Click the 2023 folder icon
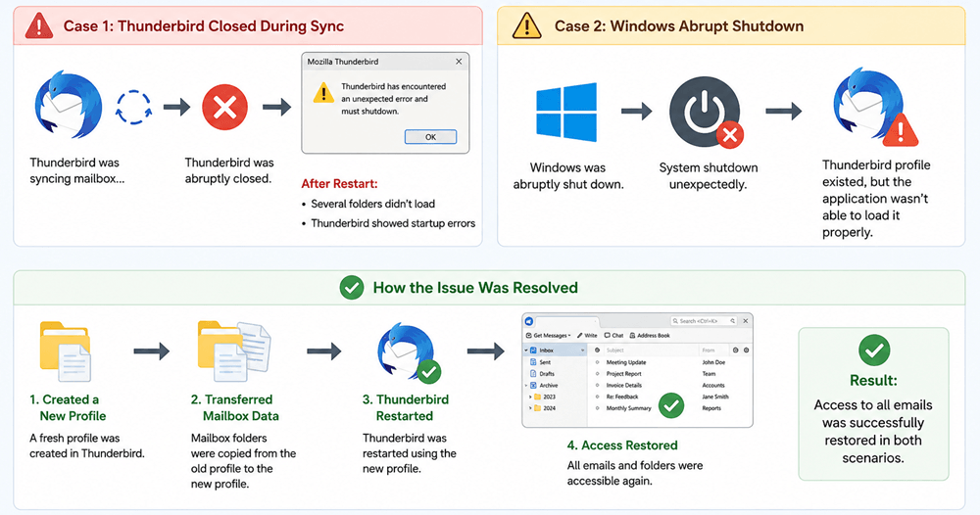Image resolution: width=980 pixels, height=515 pixels. (x=537, y=397)
